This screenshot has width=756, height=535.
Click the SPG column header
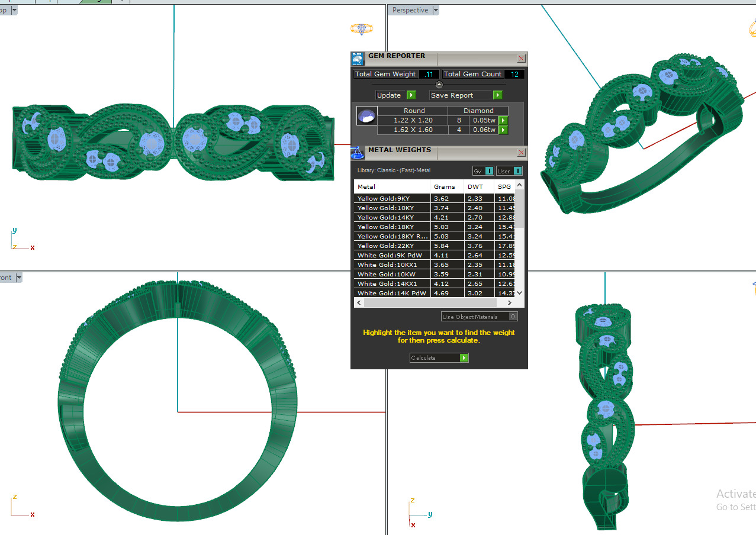click(504, 186)
